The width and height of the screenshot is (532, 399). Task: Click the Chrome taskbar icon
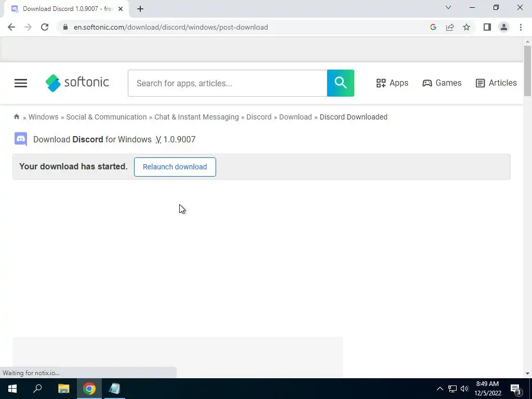coord(89,389)
